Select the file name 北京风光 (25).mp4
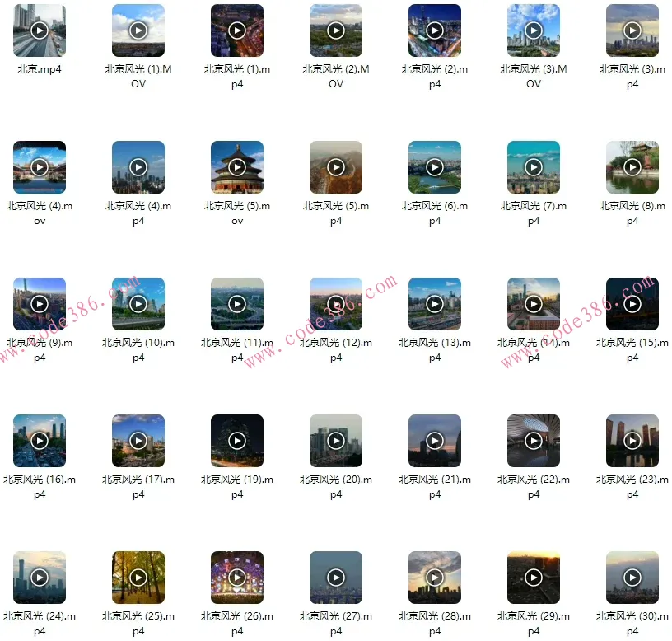 click(x=138, y=624)
